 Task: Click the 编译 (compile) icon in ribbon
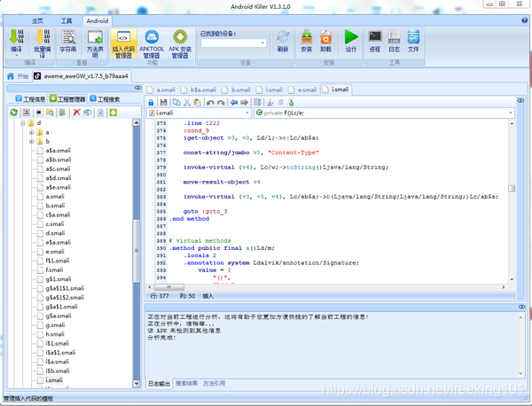coord(16,36)
